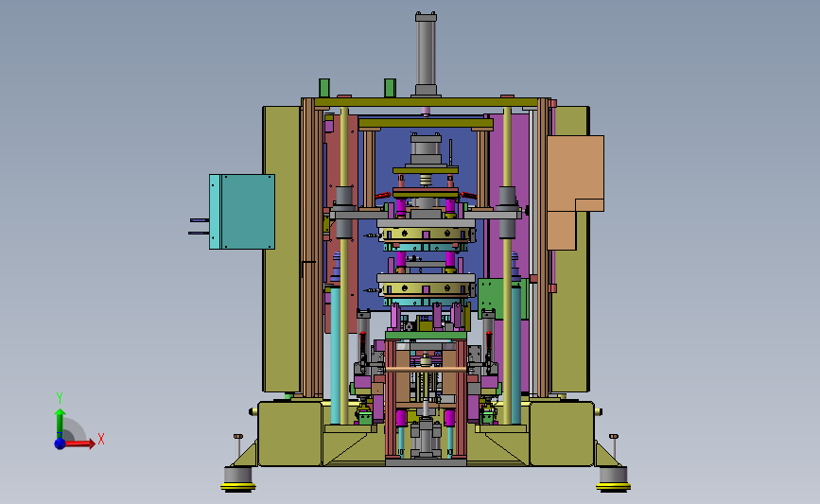Click the green Y axis arrow of the triad
This screenshot has width=820, height=504.
60,422
